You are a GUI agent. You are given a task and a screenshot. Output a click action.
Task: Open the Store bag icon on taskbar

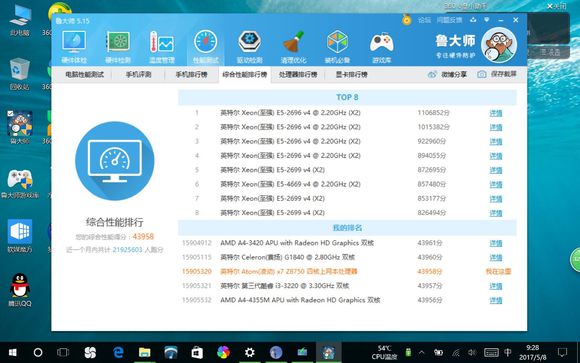click(197, 352)
